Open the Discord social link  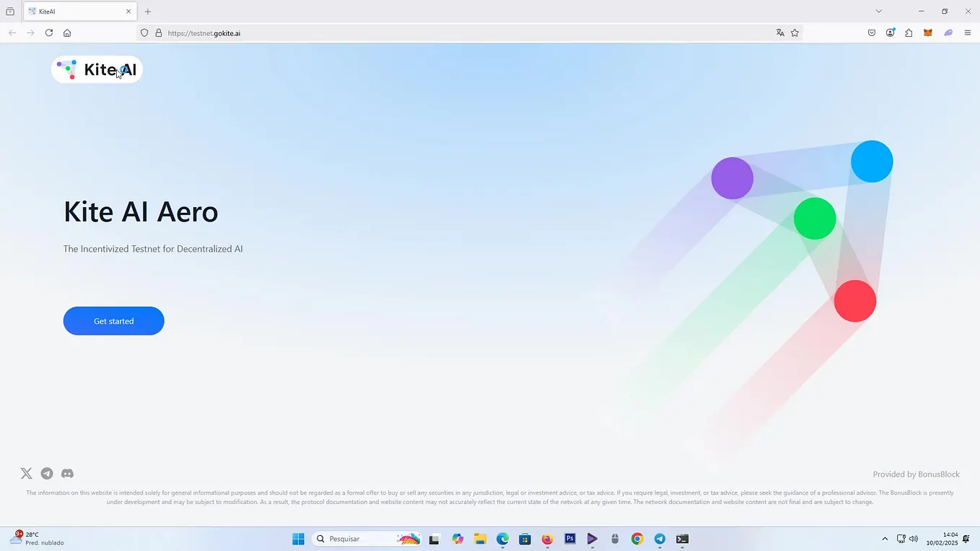[x=67, y=474]
